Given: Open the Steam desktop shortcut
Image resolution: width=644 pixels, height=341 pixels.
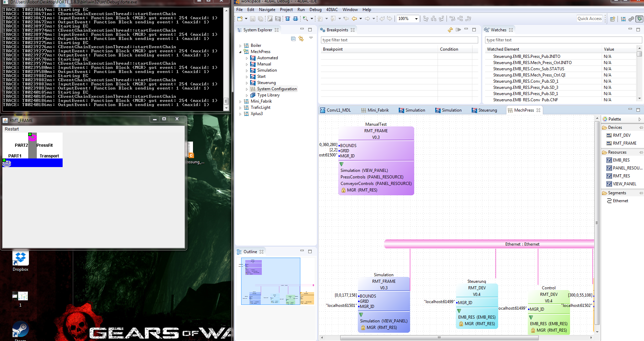Looking at the screenshot, I should coord(20,331).
